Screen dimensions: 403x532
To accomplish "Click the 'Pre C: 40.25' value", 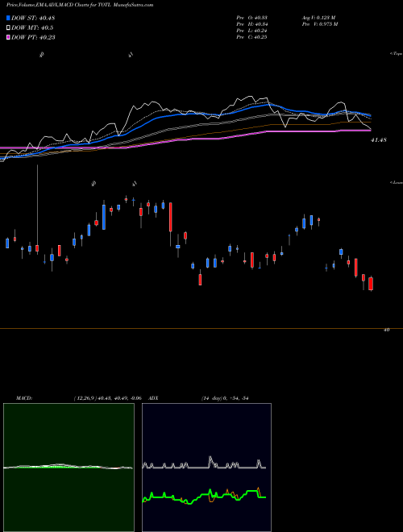I will pyautogui.click(x=251, y=37).
